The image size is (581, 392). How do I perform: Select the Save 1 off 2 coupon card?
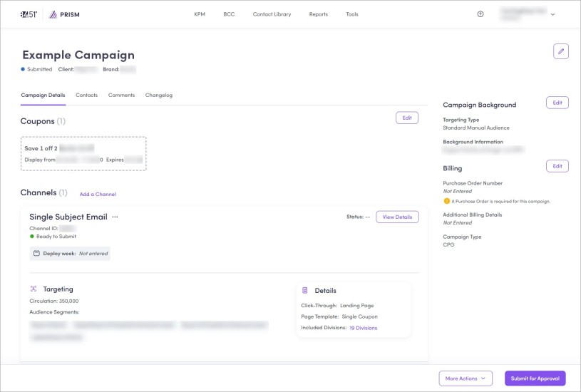point(83,154)
